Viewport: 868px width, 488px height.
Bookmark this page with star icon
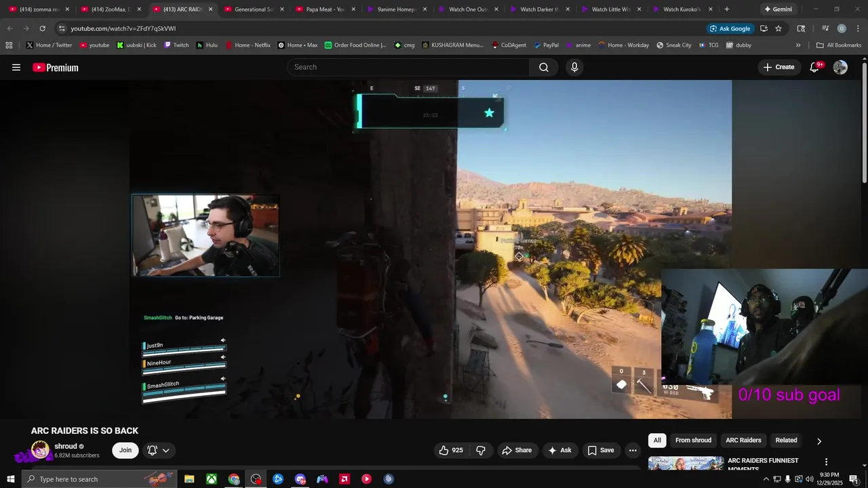(x=778, y=28)
